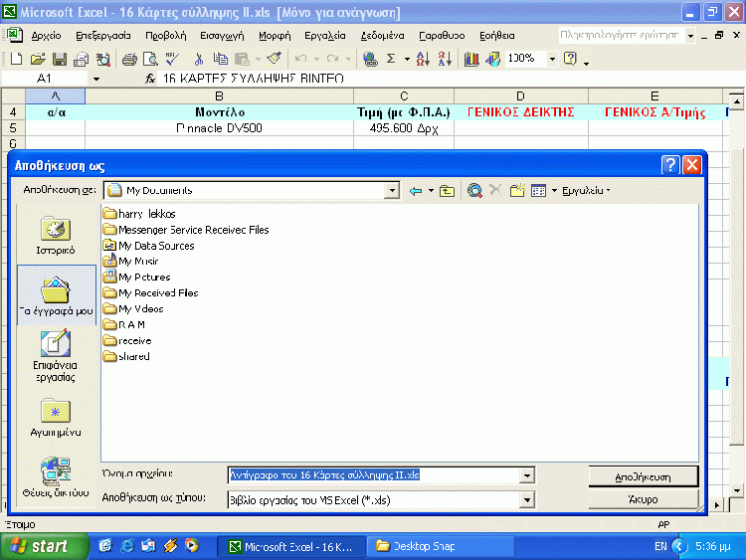Click the Spelling check icon
Image resolution: width=746 pixels, height=560 pixels.
pos(172,59)
